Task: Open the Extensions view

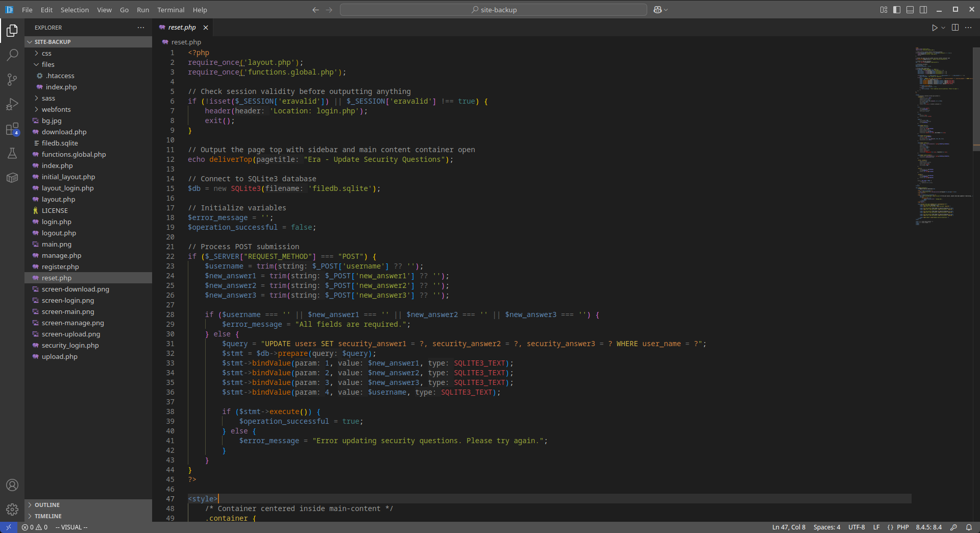Action: click(12, 129)
